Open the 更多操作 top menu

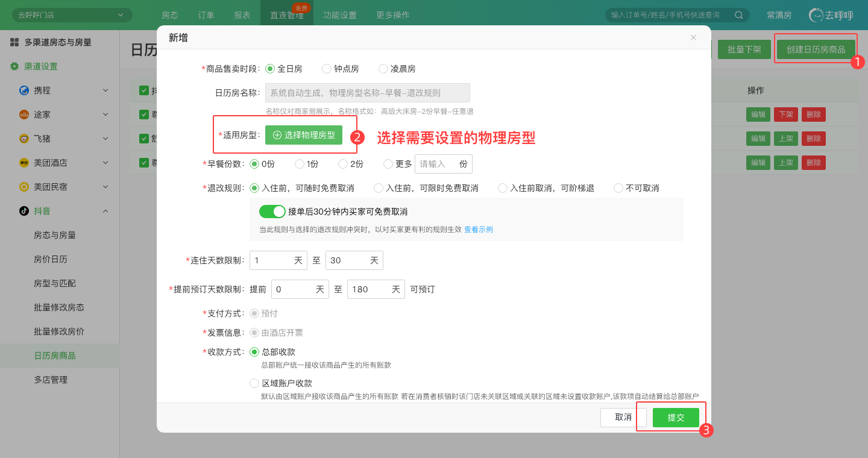[393, 15]
